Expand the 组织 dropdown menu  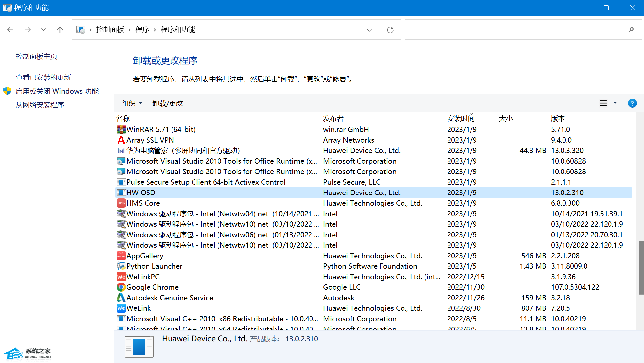pos(132,103)
